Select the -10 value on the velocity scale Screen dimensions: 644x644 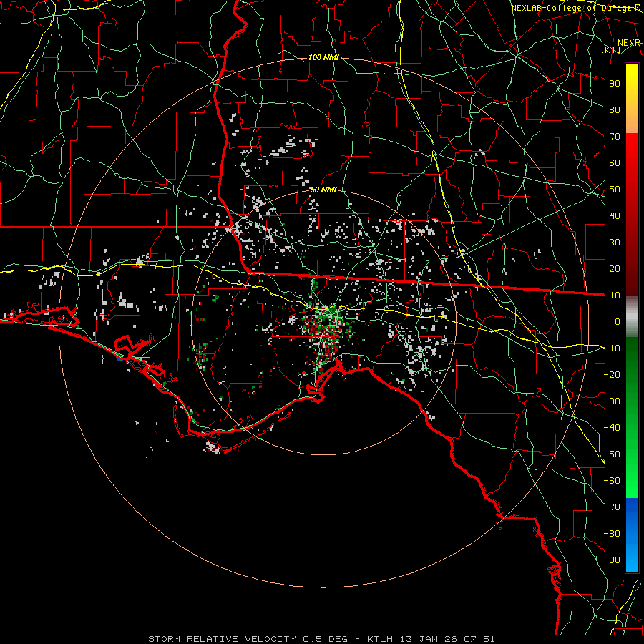coord(612,348)
